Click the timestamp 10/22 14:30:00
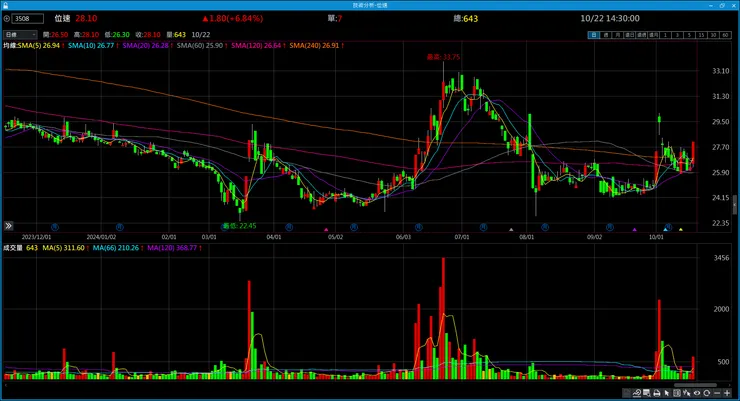 pos(610,18)
